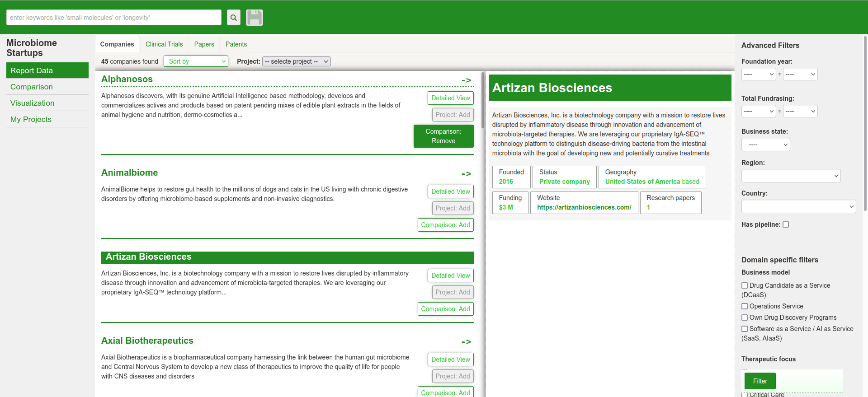The width and height of the screenshot is (868, 397).
Task: Check Software as a Service option
Action: [x=745, y=329]
